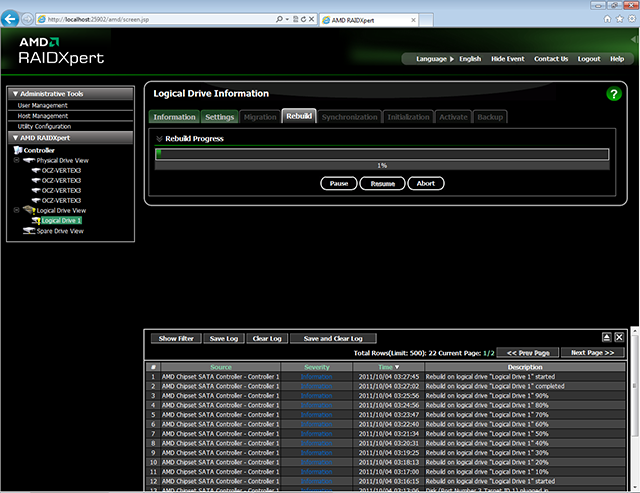This screenshot has width=640, height=493.
Task: Click the AMD RAIDXpert logo
Action: pyautogui.click(x=61, y=51)
